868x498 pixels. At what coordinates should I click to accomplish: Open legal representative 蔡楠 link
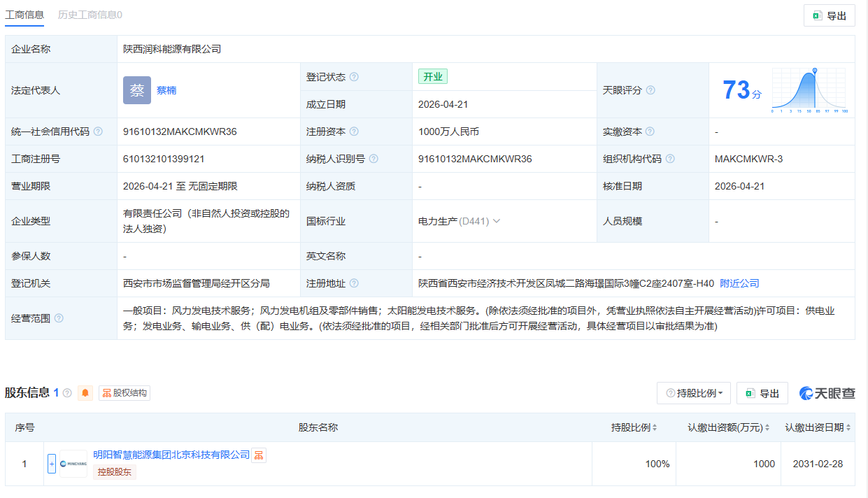[x=166, y=90]
